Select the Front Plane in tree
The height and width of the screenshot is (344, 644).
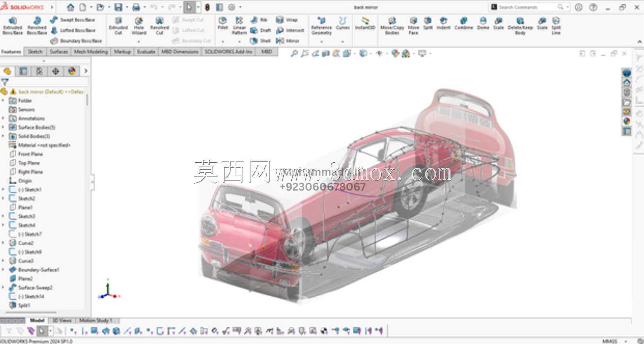click(x=30, y=154)
